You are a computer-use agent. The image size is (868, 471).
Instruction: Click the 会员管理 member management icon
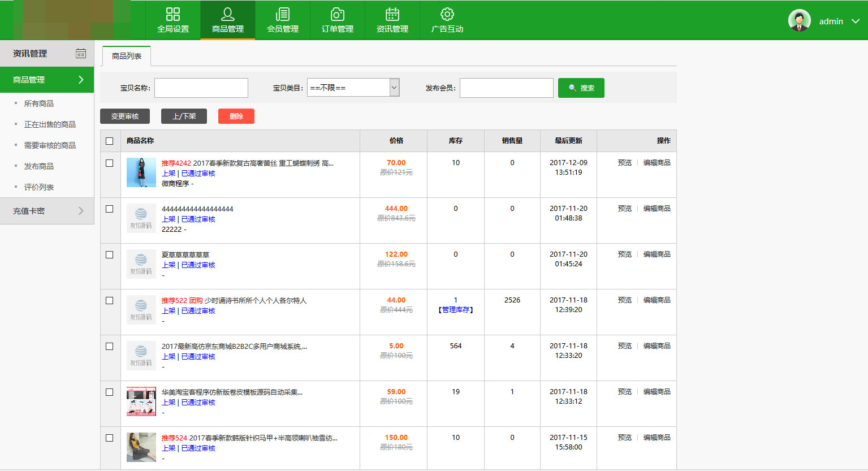pos(283,14)
